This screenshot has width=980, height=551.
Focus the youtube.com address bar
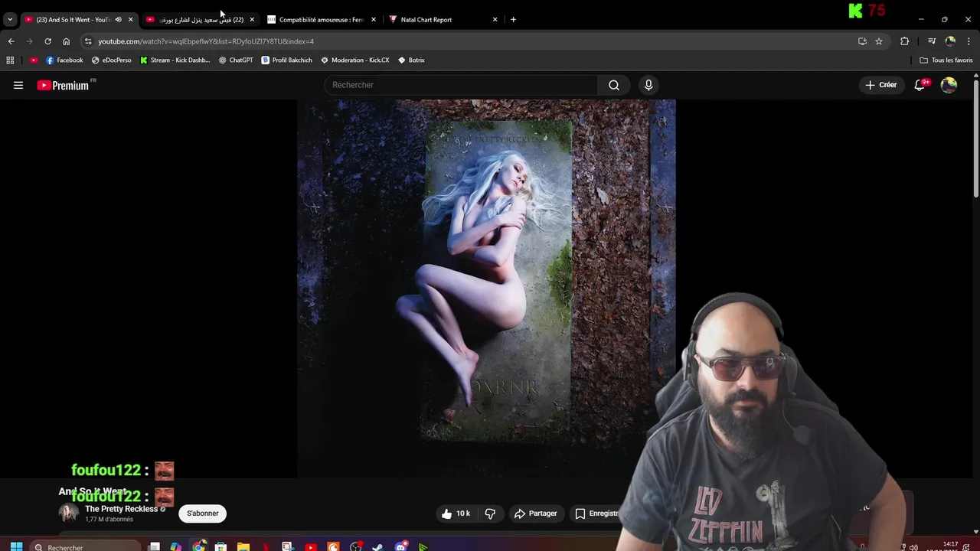click(467, 41)
